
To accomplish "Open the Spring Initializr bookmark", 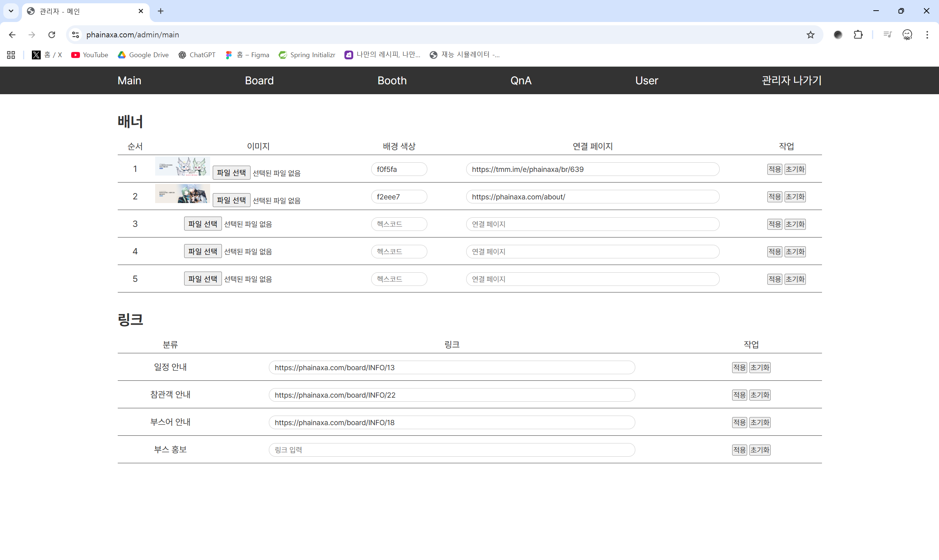I will pyautogui.click(x=307, y=55).
